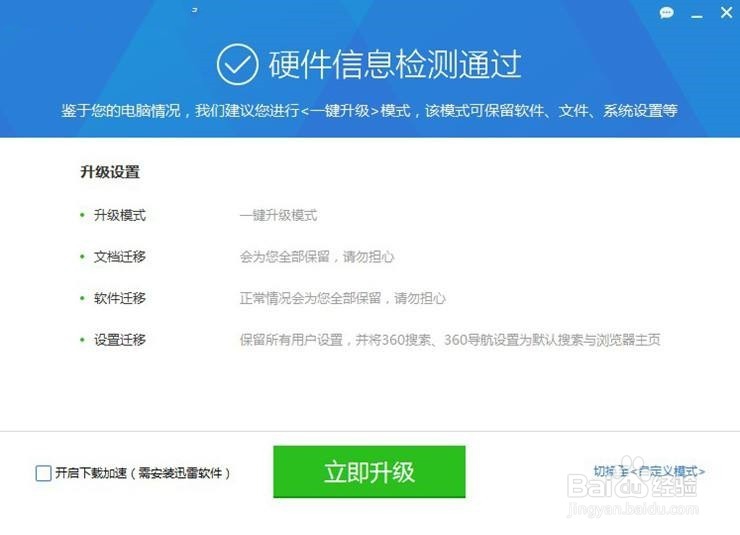This screenshot has height=535, width=740.
Task: Switch to 自定义模式 custom mode link
Action: pos(649,471)
